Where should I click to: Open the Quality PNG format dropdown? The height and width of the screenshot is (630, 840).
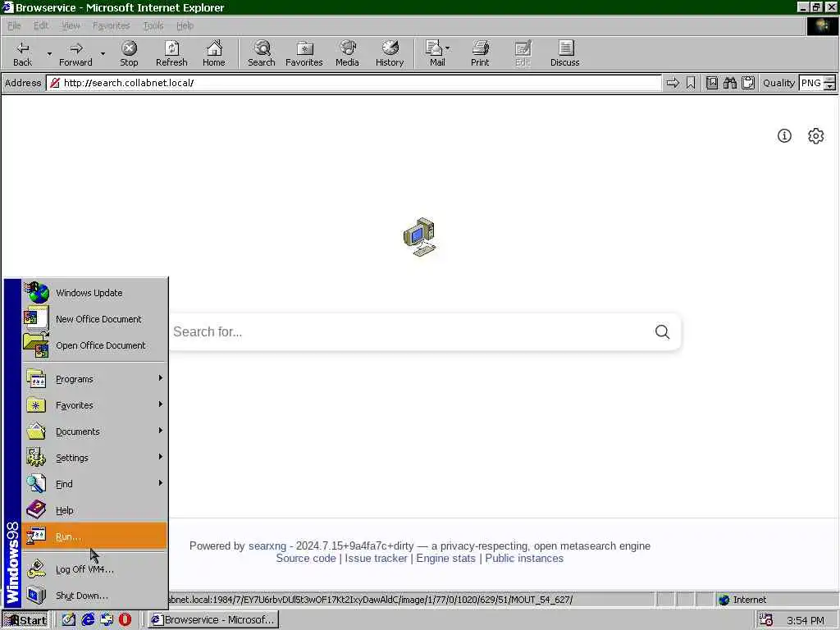click(829, 83)
